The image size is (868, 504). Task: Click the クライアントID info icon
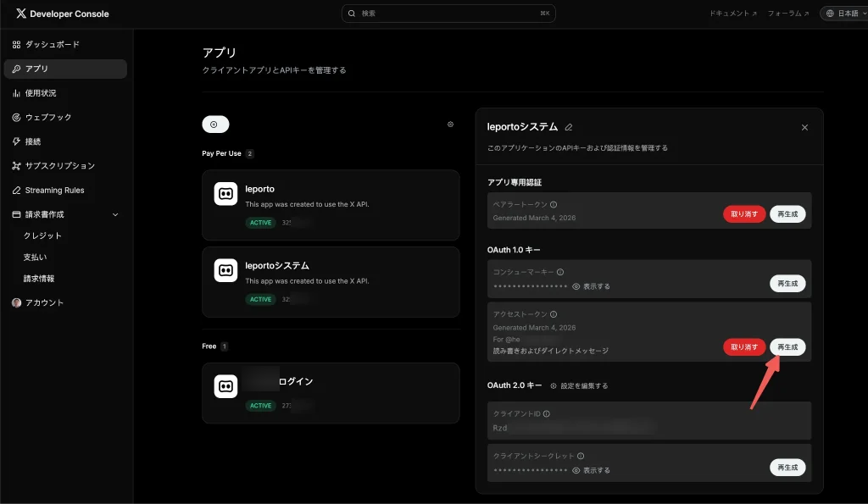(547, 414)
